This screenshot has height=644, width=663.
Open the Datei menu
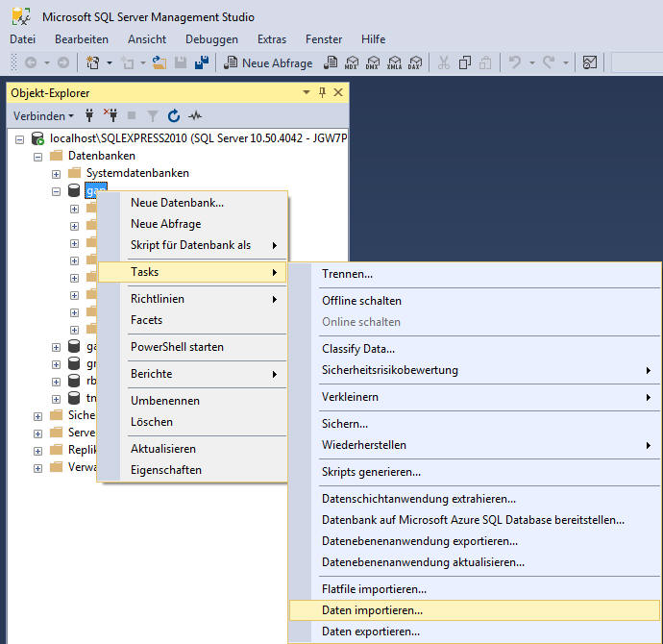click(23, 39)
